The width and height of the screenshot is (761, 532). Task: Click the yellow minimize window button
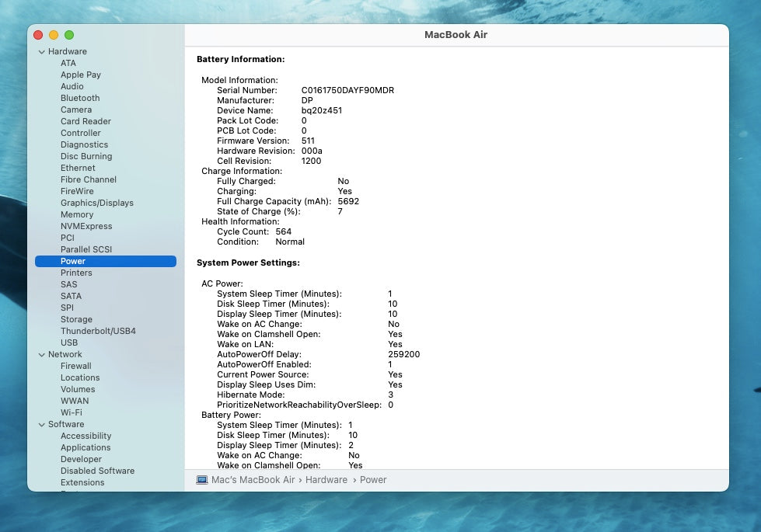(54, 35)
